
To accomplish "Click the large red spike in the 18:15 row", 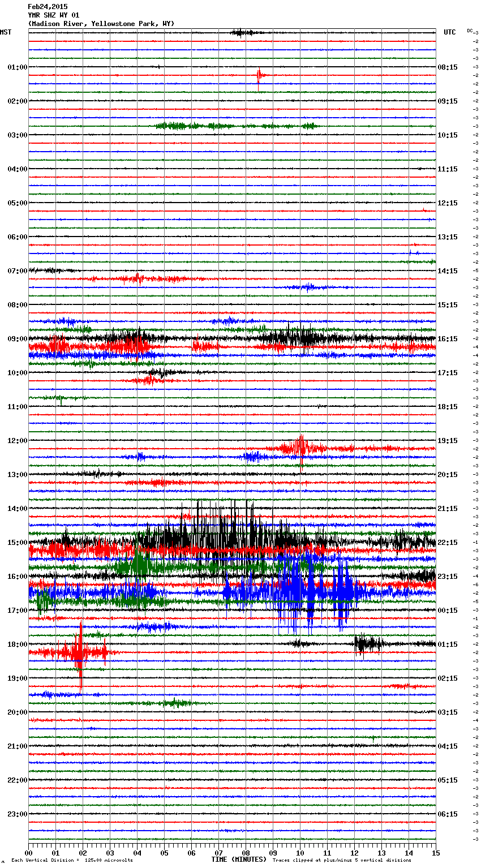I will tap(79, 654).
